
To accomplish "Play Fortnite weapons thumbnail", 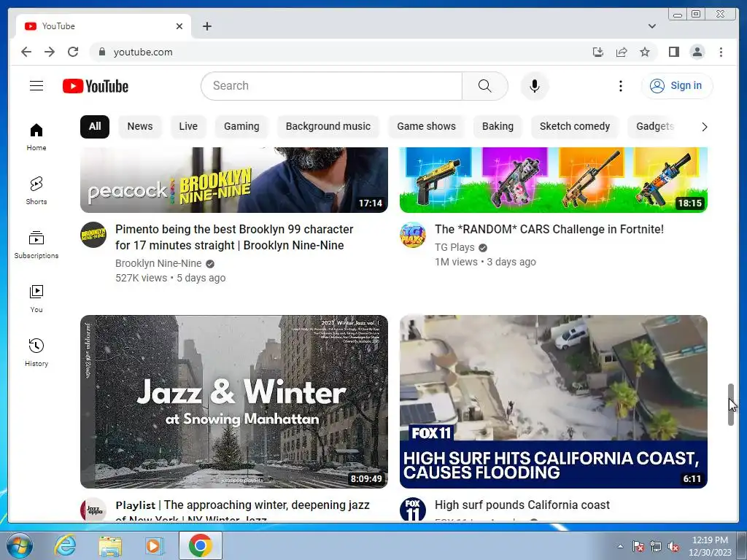I will click(x=553, y=180).
